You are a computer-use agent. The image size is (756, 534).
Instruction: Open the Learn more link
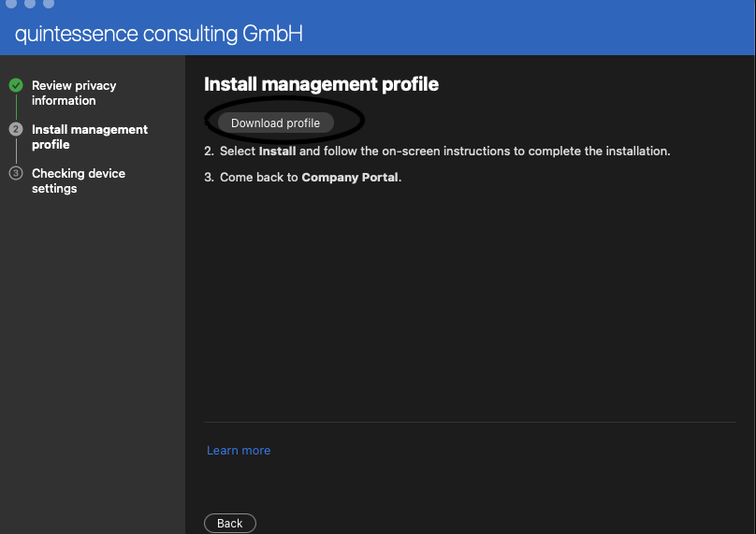click(x=239, y=451)
